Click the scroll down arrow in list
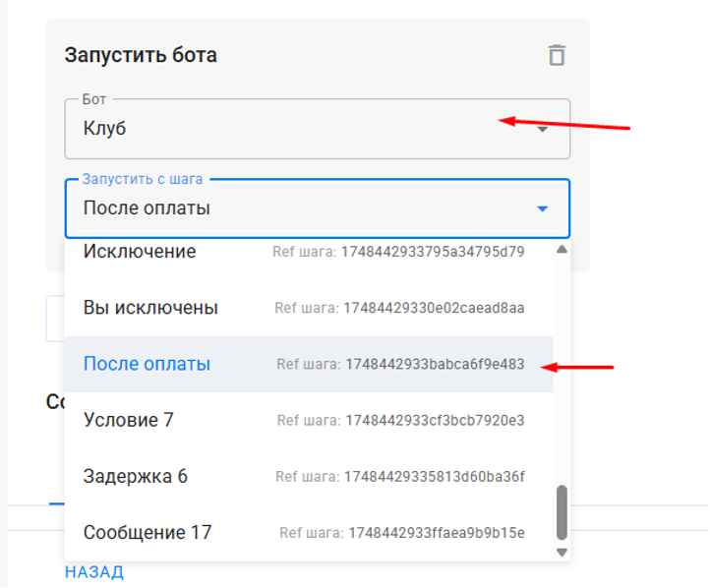Viewport: 710px width, 588px height. coord(562,553)
